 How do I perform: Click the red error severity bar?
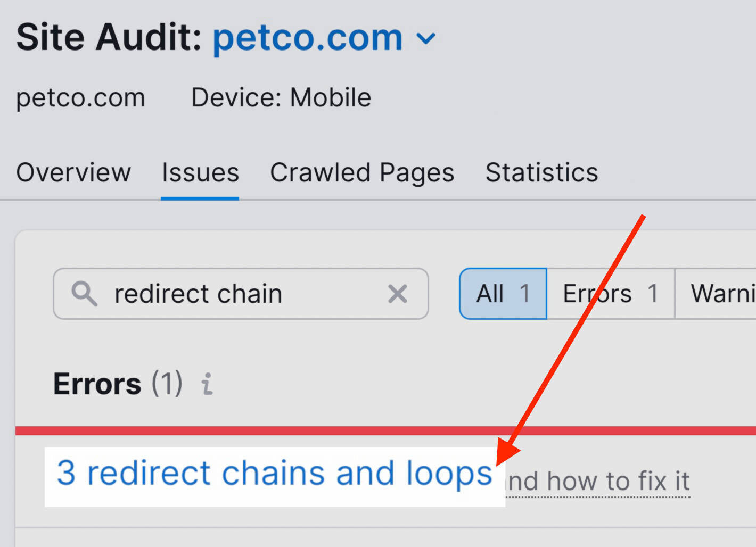tap(373, 430)
